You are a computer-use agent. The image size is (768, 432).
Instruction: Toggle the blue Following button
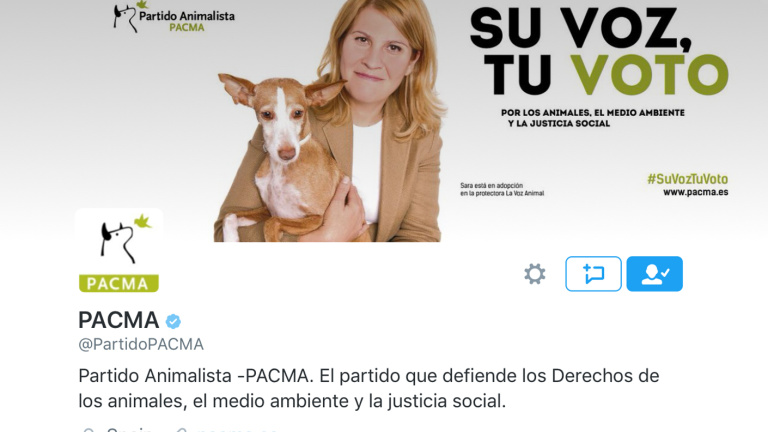(x=654, y=274)
